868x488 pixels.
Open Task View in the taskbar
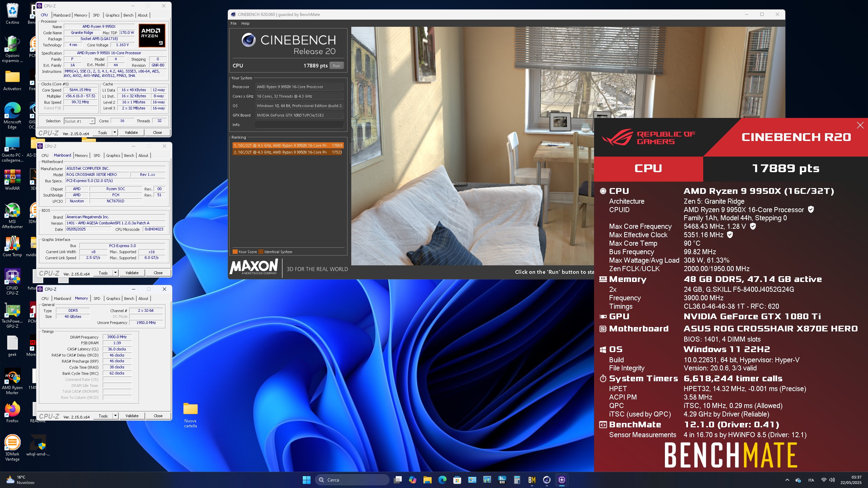pyautogui.click(x=398, y=480)
